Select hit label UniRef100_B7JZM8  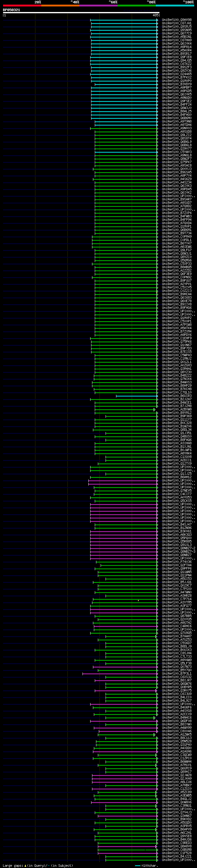coord(176,406)
